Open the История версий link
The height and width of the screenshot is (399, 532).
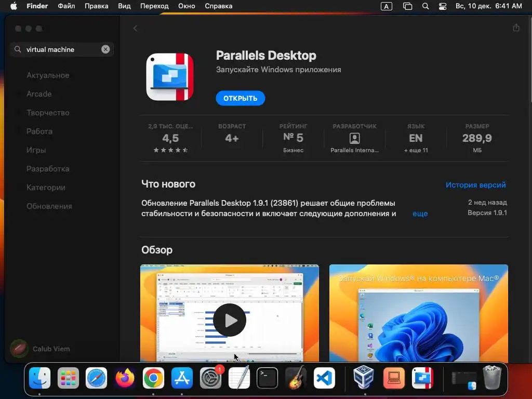click(x=475, y=185)
